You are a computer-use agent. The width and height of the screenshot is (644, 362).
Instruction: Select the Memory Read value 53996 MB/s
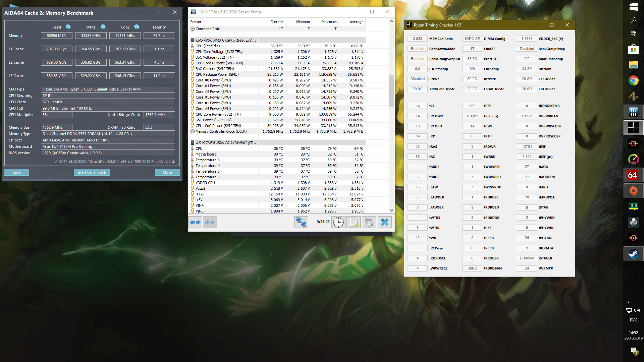(57, 36)
